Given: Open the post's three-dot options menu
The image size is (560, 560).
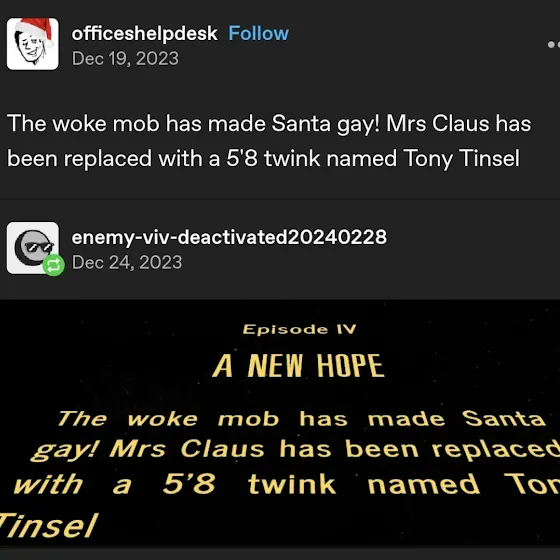Looking at the screenshot, I should (553, 44).
